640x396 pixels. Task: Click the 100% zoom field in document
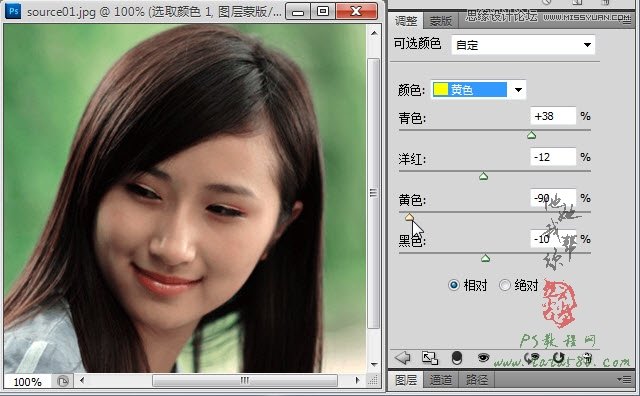[28, 382]
